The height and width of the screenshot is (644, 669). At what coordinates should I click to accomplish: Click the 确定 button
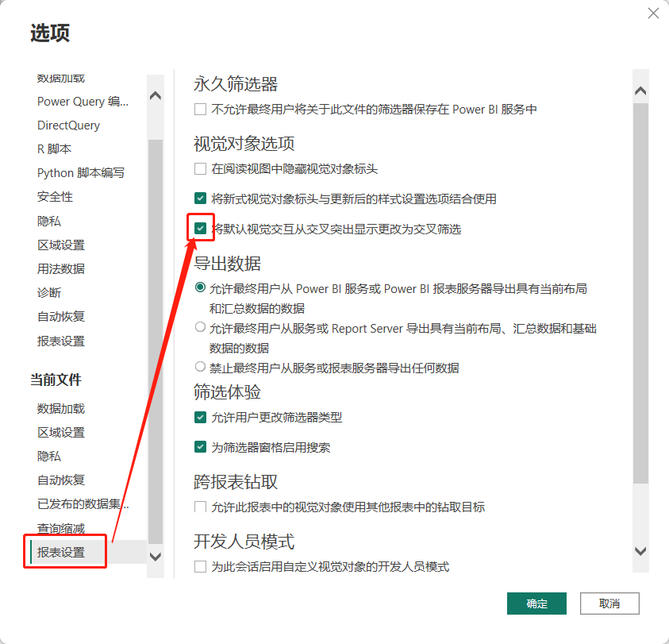[x=536, y=604]
